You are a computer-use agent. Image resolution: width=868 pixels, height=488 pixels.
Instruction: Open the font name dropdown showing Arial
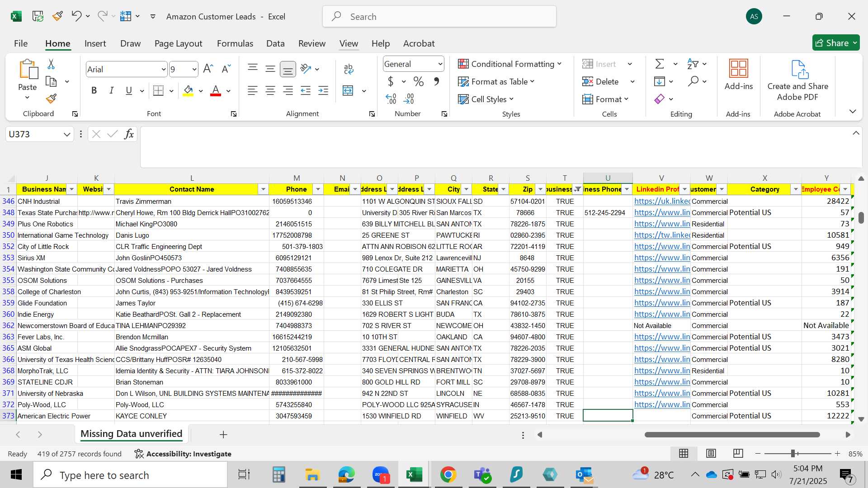(164, 69)
